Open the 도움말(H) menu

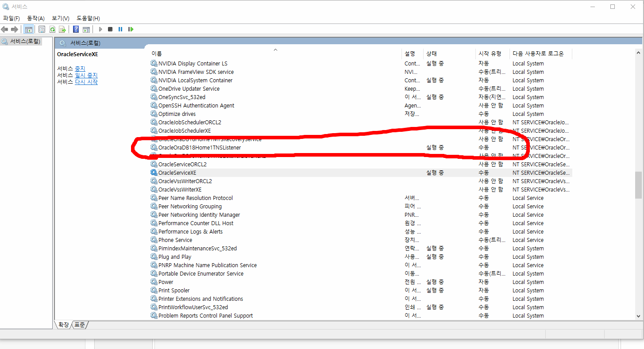tap(88, 18)
